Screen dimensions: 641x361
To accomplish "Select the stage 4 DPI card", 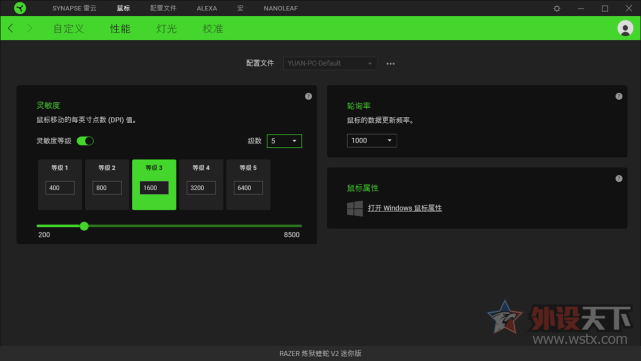I will (201, 185).
